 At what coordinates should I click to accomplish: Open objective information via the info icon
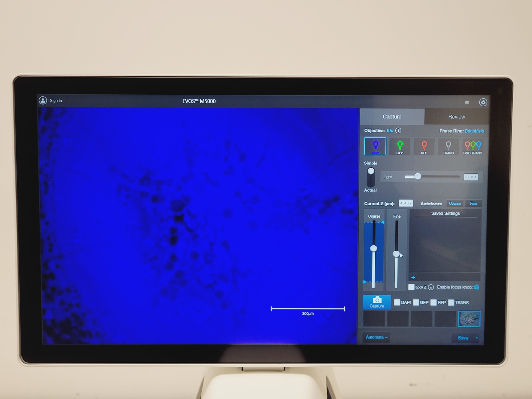398,131
